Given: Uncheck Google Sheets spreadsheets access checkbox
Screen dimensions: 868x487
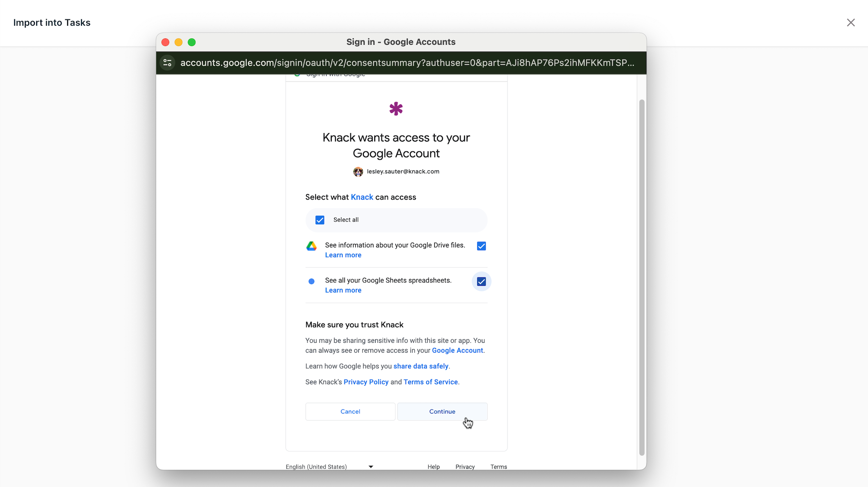Looking at the screenshot, I should click(481, 282).
